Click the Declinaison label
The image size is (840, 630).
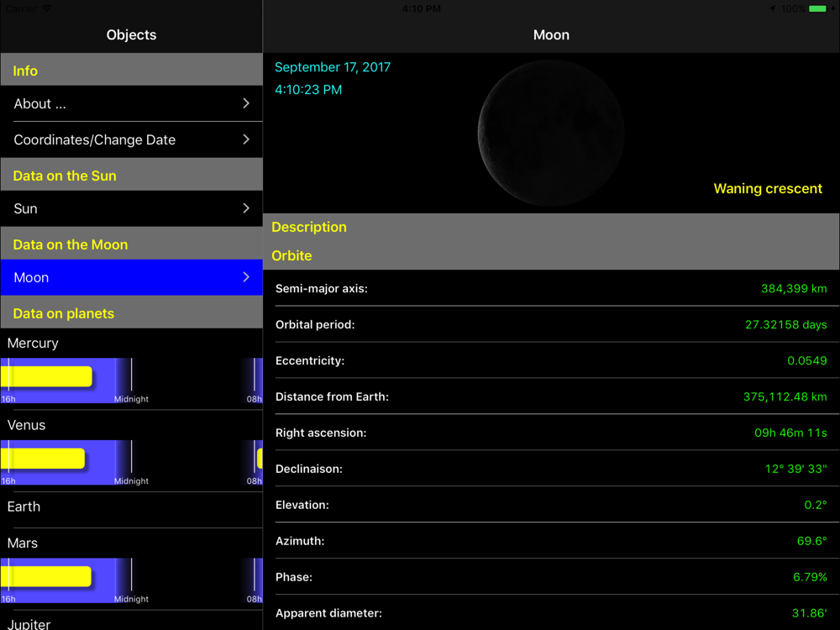(308, 469)
